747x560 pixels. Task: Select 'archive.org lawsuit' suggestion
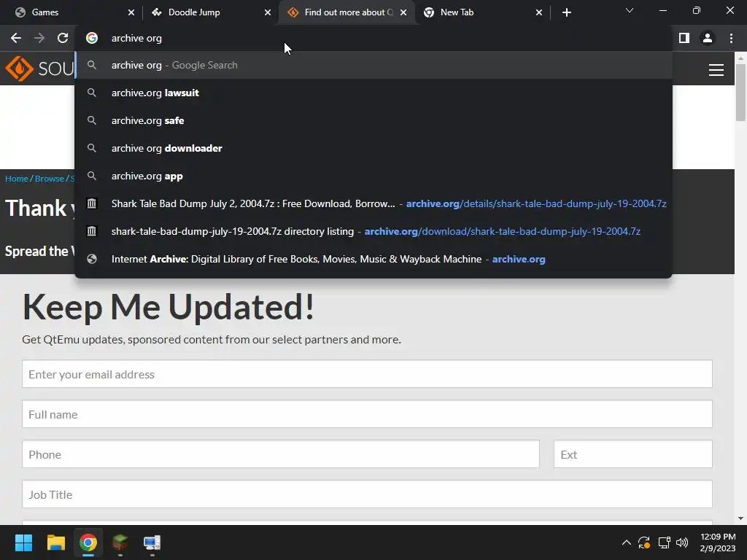pyautogui.click(x=373, y=93)
